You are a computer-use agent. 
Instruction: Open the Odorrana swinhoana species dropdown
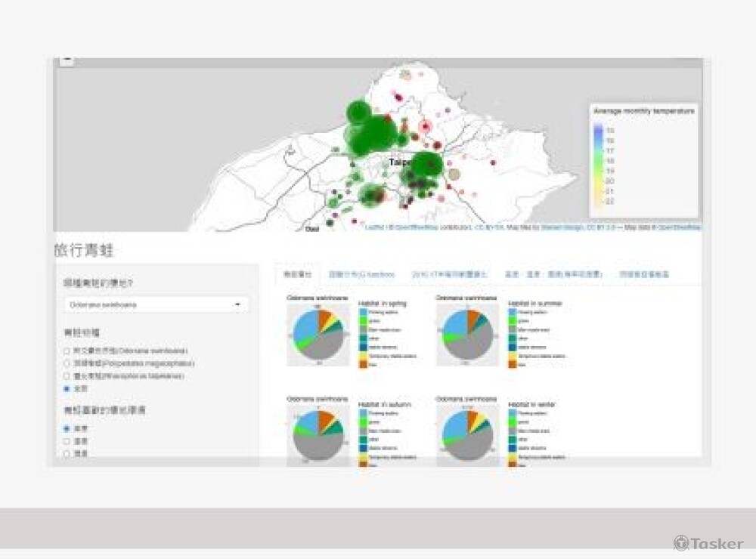156,304
